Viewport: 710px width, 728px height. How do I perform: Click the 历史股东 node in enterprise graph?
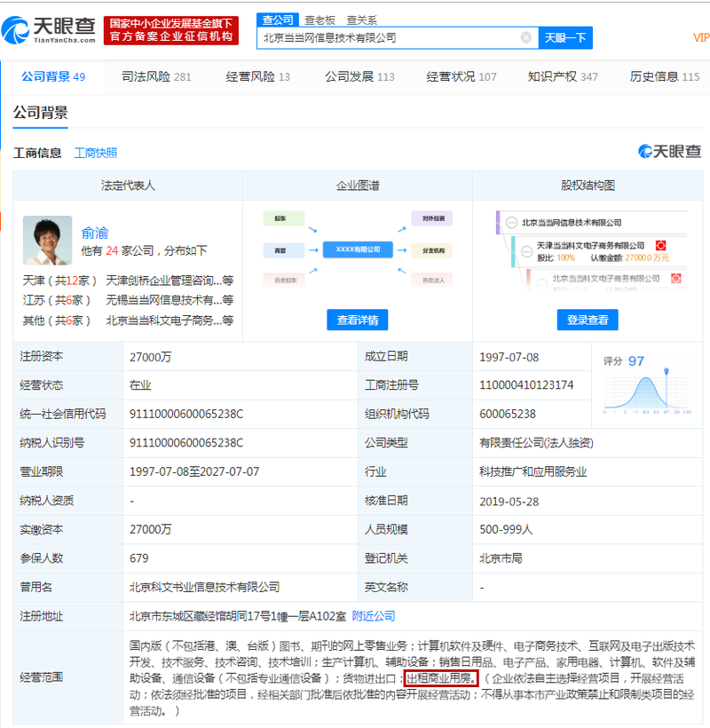pos(283,280)
